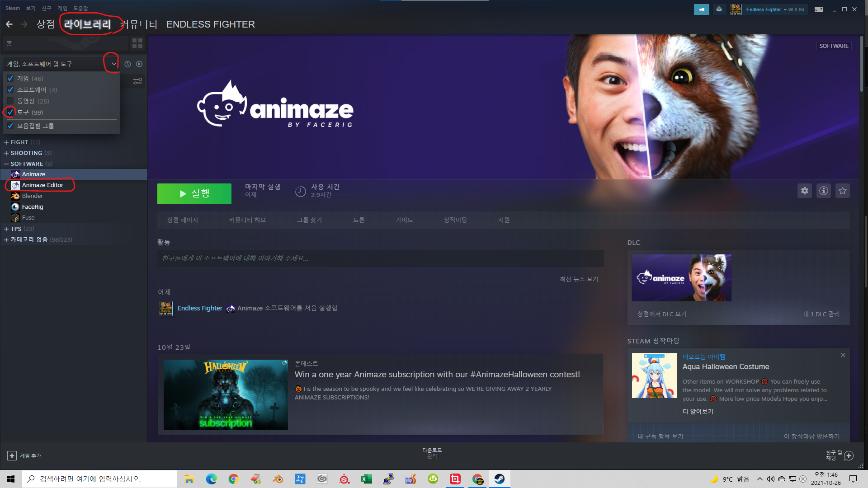Image resolution: width=868 pixels, height=488 pixels.
Task: Open friends and chat plus icon
Action: coord(849,455)
